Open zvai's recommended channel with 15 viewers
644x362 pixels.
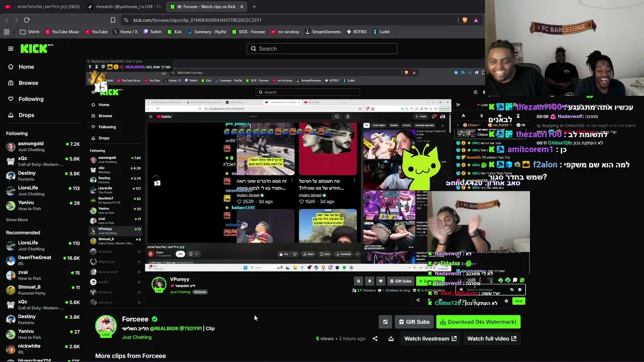(x=43, y=275)
